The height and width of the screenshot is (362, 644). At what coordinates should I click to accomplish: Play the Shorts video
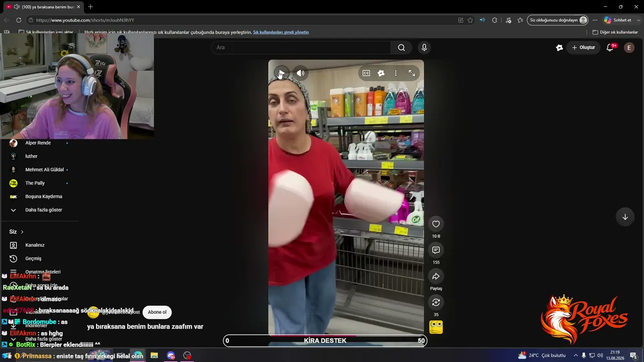pos(281,73)
